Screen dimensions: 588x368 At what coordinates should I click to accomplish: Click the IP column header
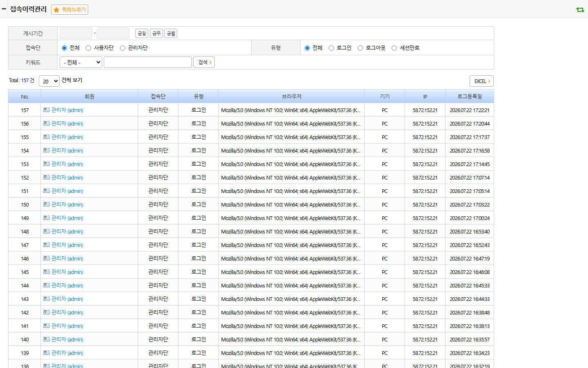coord(425,96)
